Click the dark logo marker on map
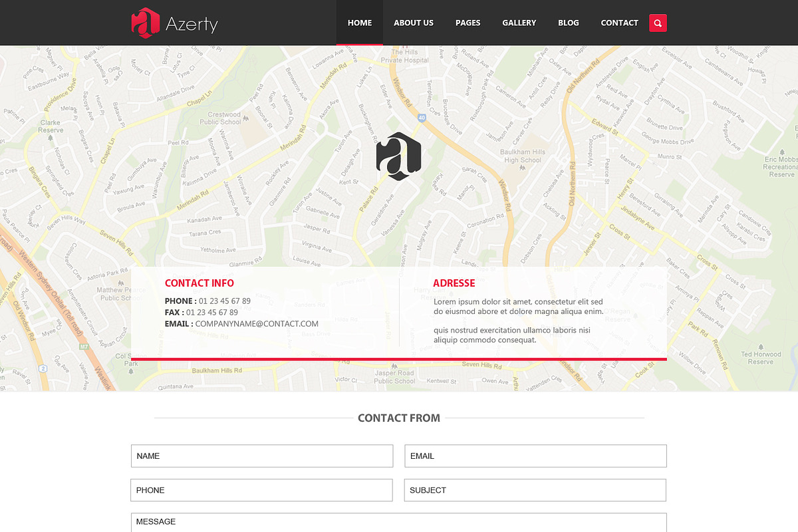This screenshot has height=532, width=798. point(398,156)
